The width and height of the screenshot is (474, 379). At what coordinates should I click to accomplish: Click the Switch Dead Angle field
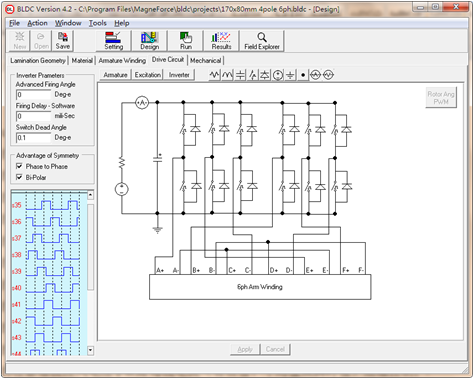point(34,138)
